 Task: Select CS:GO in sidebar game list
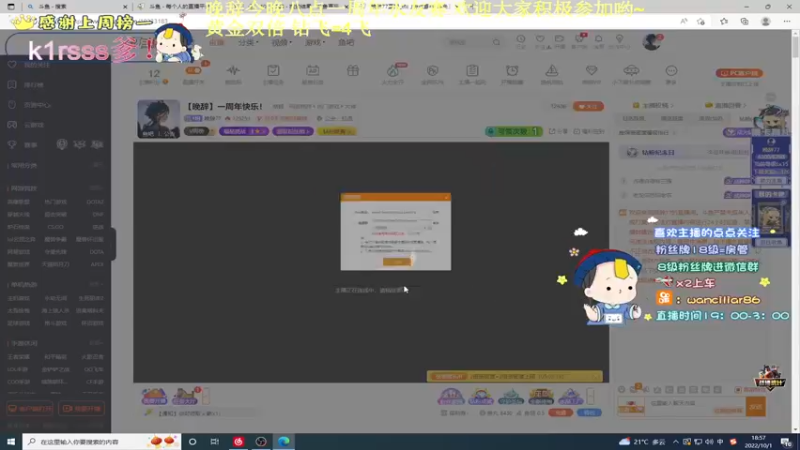coord(55,227)
